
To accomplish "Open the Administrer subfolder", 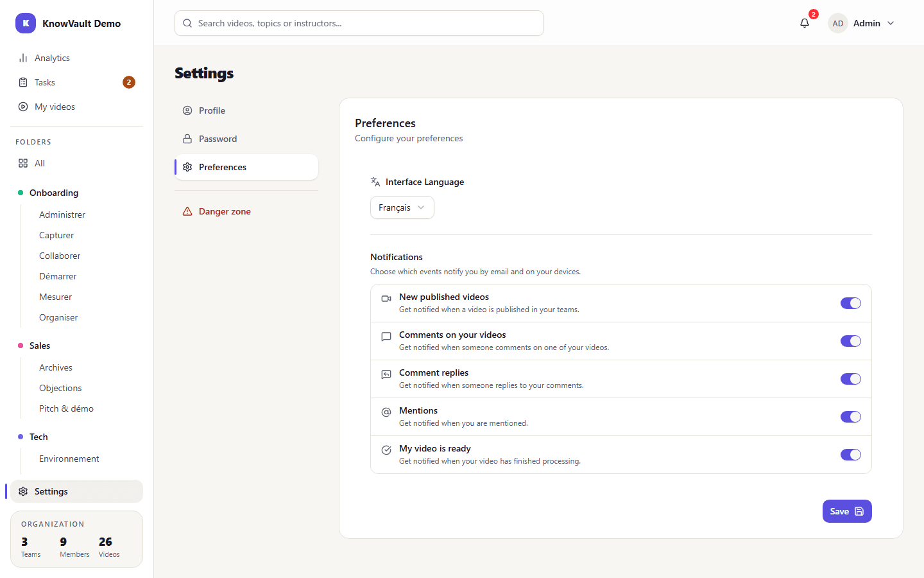I will (62, 215).
